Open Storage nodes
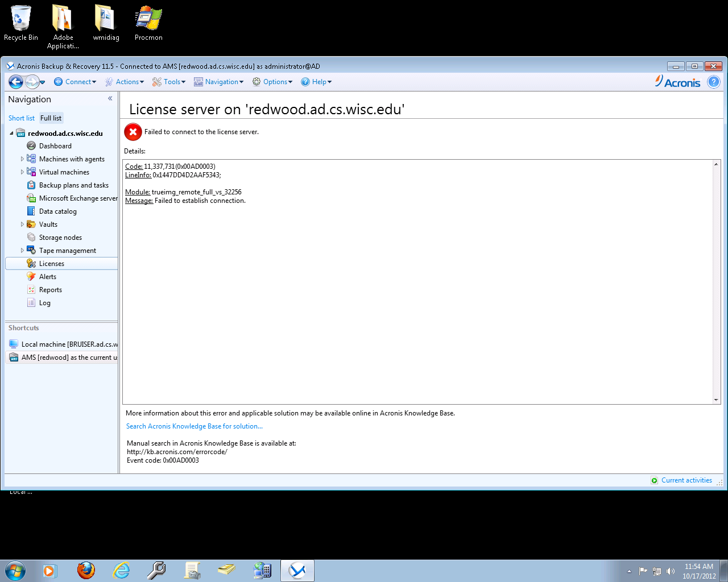This screenshot has width=728, height=582. tap(60, 238)
